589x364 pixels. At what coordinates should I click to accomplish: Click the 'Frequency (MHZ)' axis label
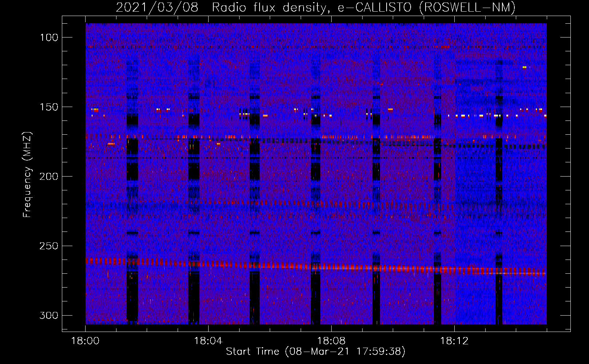[x=27, y=174]
